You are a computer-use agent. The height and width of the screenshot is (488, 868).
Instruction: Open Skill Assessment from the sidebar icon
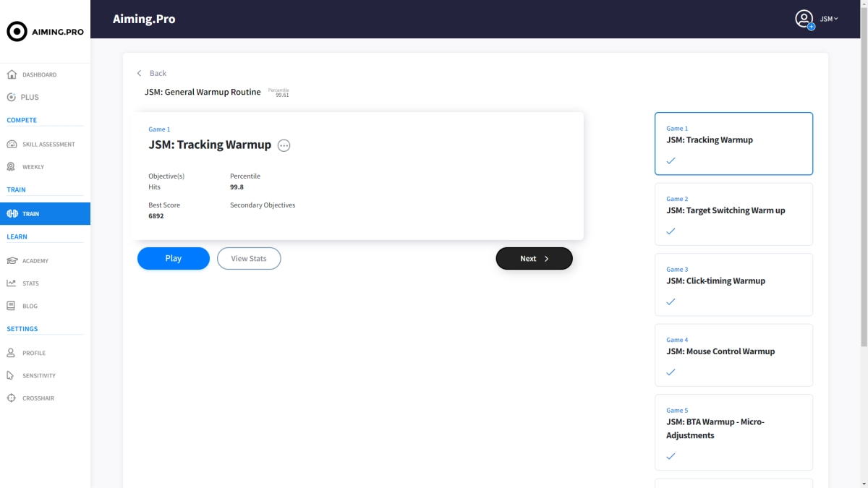11,144
